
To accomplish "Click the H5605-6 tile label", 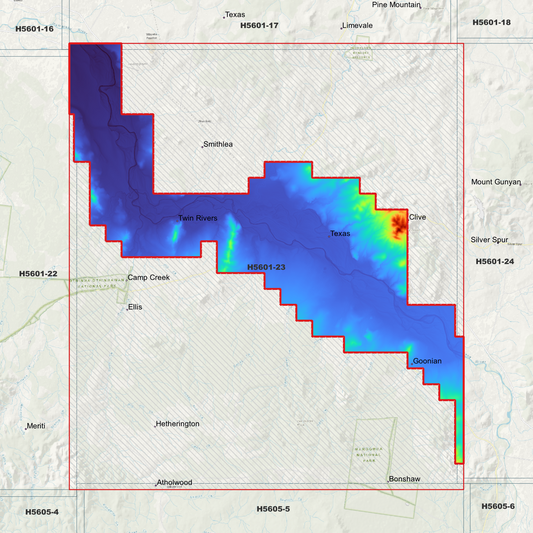I will point(498,506).
